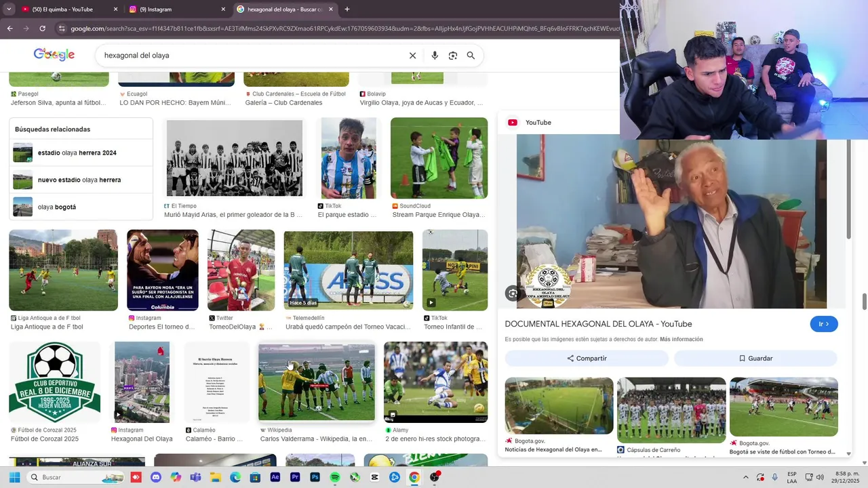Open 'DOCUMENTAL HEXAGONAL DEL OLAYA - YouTube' title
The height and width of the screenshot is (488, 868).
point(598,324)
